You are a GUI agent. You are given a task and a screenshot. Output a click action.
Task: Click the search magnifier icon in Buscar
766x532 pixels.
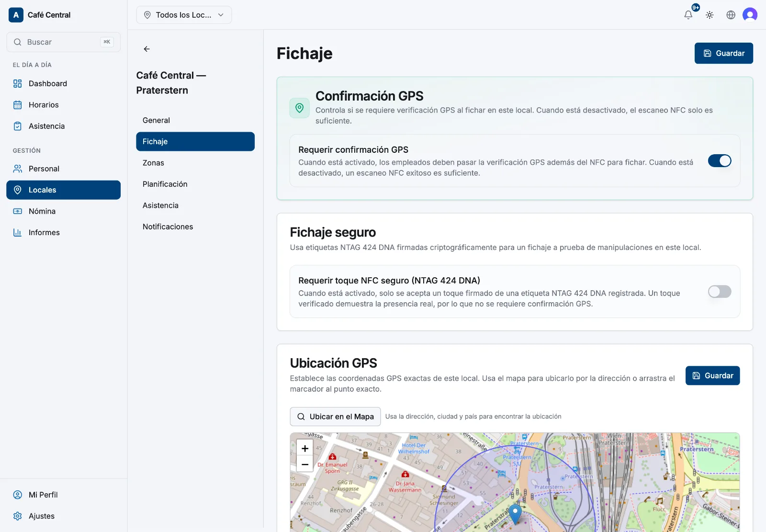pos(18,42)
